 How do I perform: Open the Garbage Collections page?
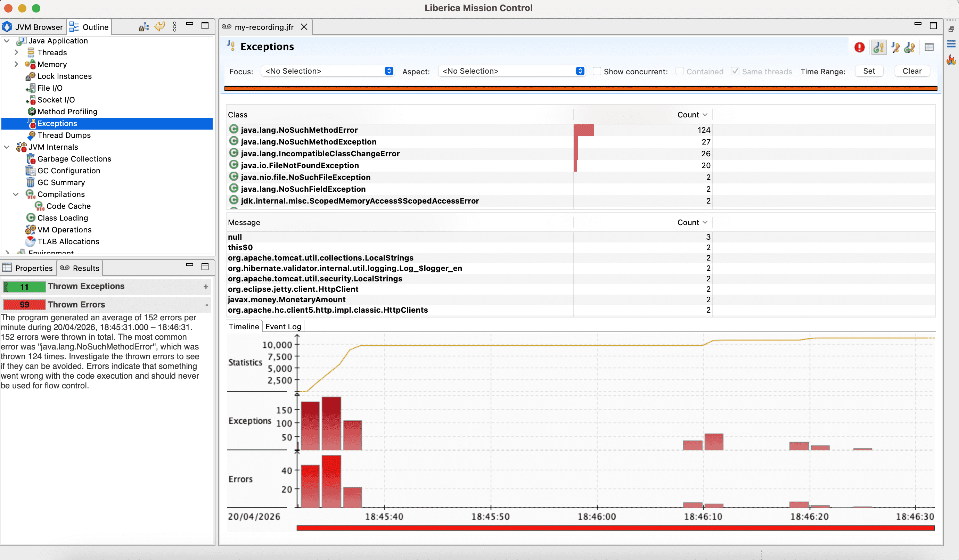point(68,159)
